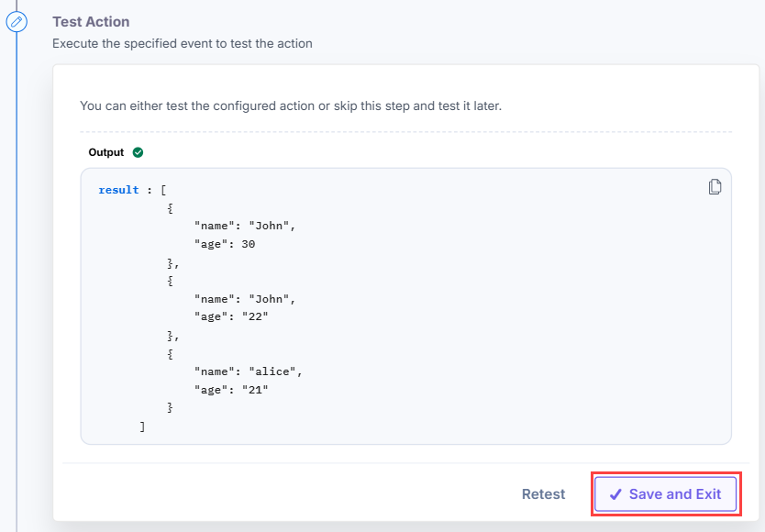The height and width of the screenshot is (532, 765).
Task: Click the pencil edit step icon
Action: [x=17, y=22]
